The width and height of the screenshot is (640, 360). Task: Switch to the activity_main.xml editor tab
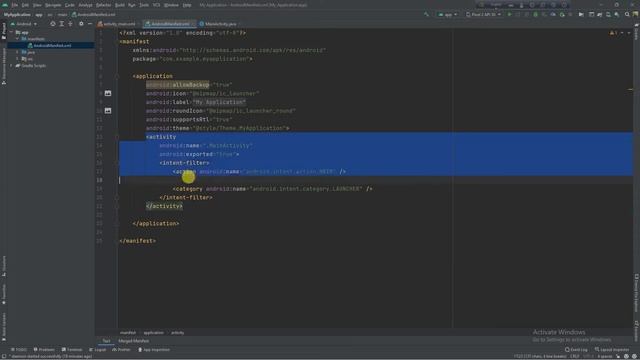pos(119,24)
